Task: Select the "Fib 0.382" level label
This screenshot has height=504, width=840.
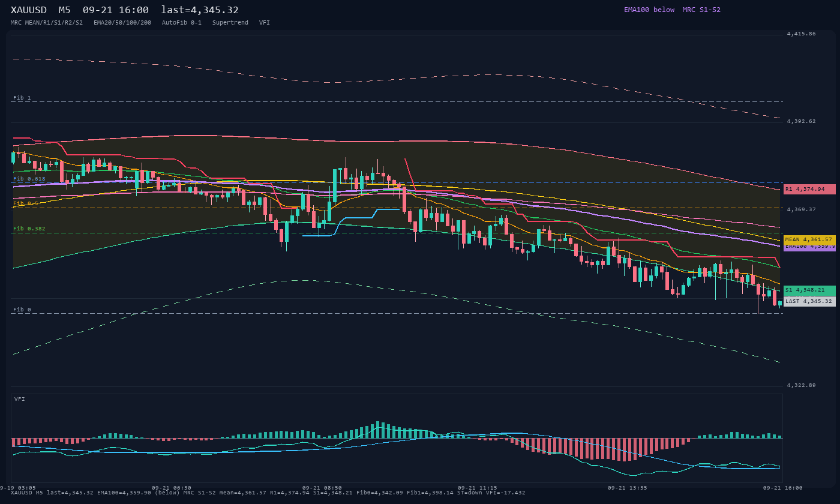Action: click(29, 229)
